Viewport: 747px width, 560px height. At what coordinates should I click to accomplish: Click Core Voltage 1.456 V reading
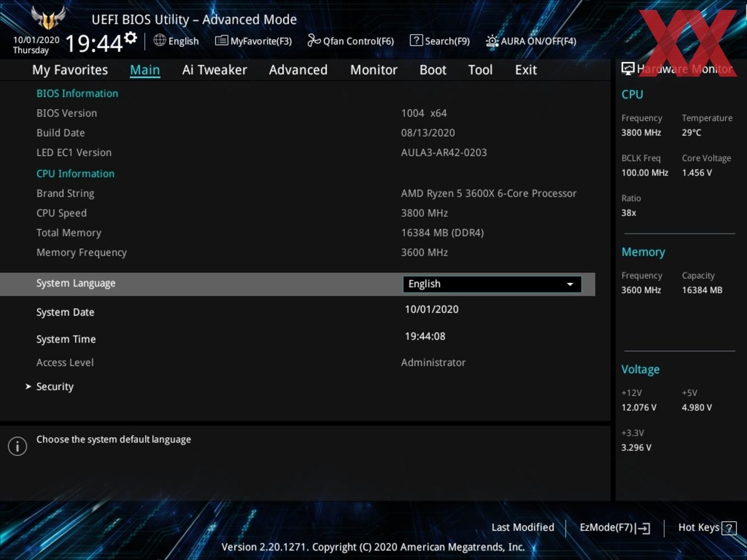pos(697,172)
